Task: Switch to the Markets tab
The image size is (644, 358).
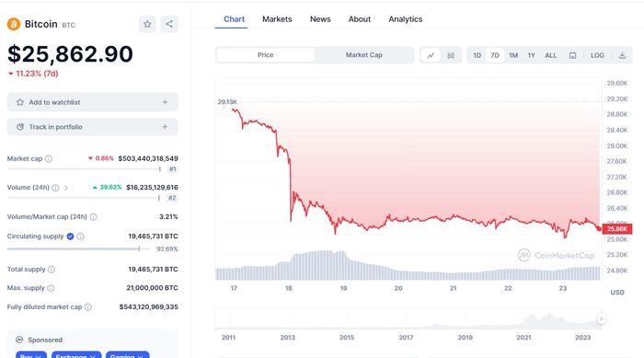Action: coord(277,19)
